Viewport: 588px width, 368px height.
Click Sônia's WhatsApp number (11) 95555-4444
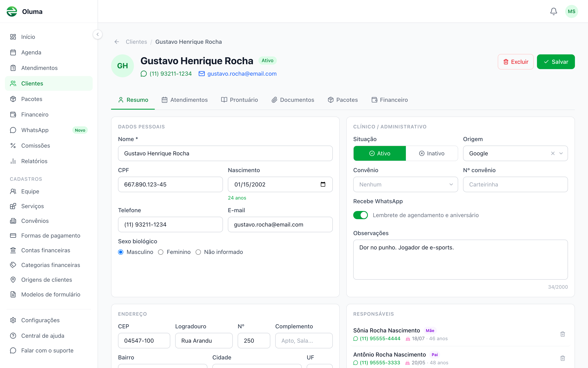click(x=377, y=339)
